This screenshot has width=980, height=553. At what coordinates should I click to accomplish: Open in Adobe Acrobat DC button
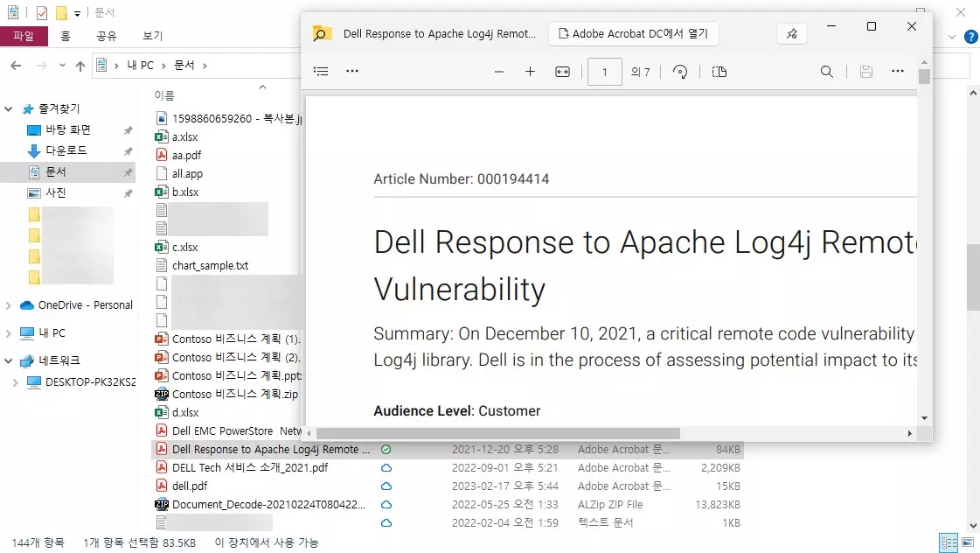click(633, 34)
